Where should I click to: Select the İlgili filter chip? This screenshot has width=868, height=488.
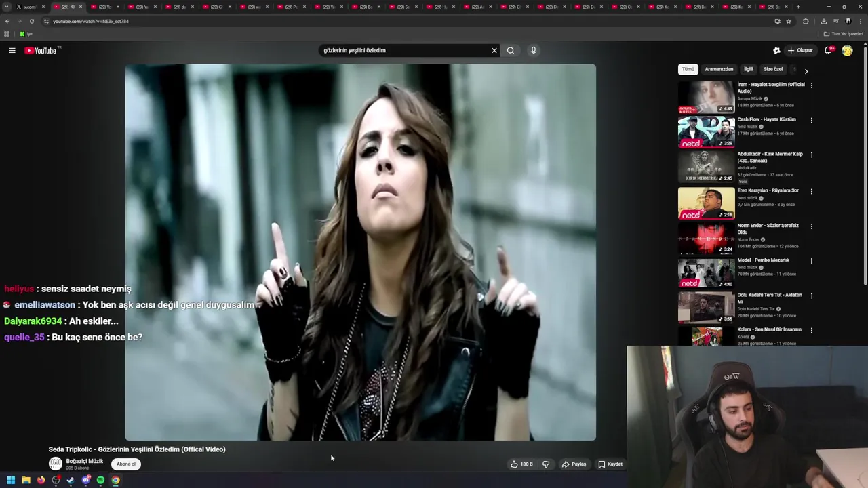748,69
